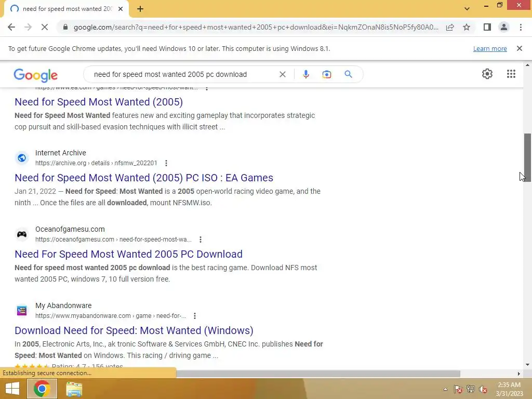The width and height of the screenshot is (532, 399).
Task: Click the Learn more link
Action: 490,48
